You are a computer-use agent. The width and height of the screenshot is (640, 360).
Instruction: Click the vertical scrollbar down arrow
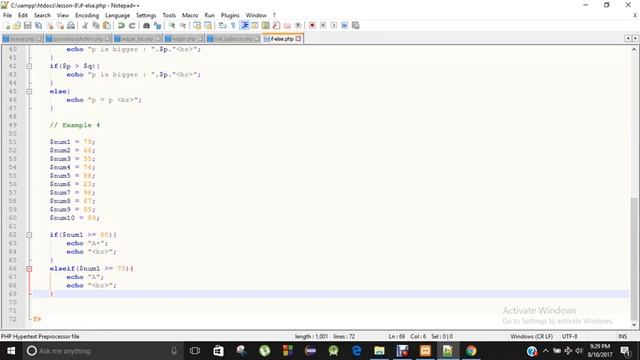coord(634,324)
